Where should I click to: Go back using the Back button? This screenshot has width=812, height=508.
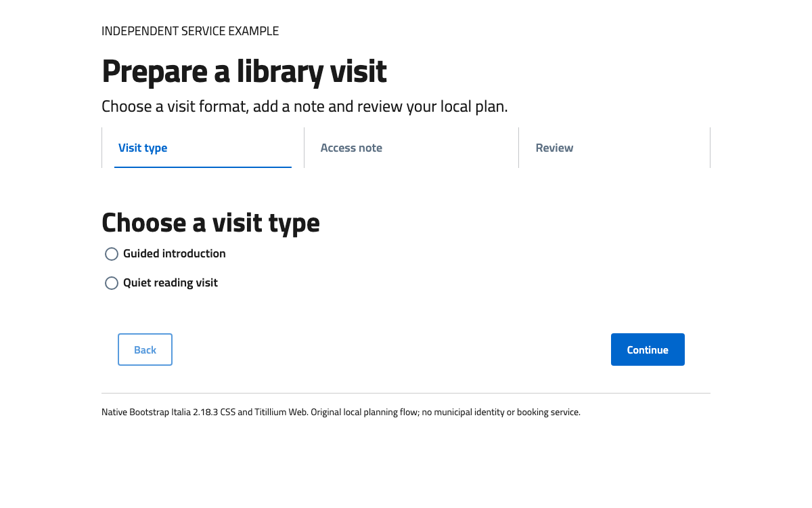click(145, 350)
